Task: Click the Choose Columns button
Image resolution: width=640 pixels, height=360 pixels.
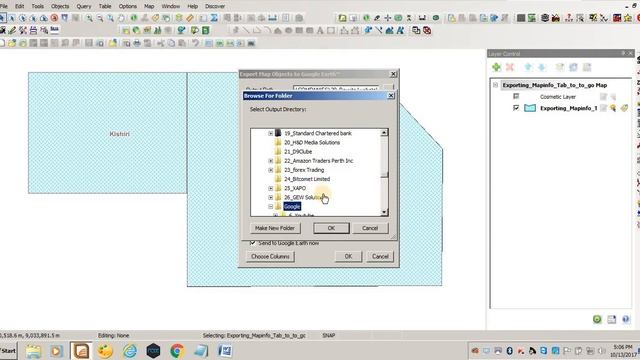Action: coord(270,256)
